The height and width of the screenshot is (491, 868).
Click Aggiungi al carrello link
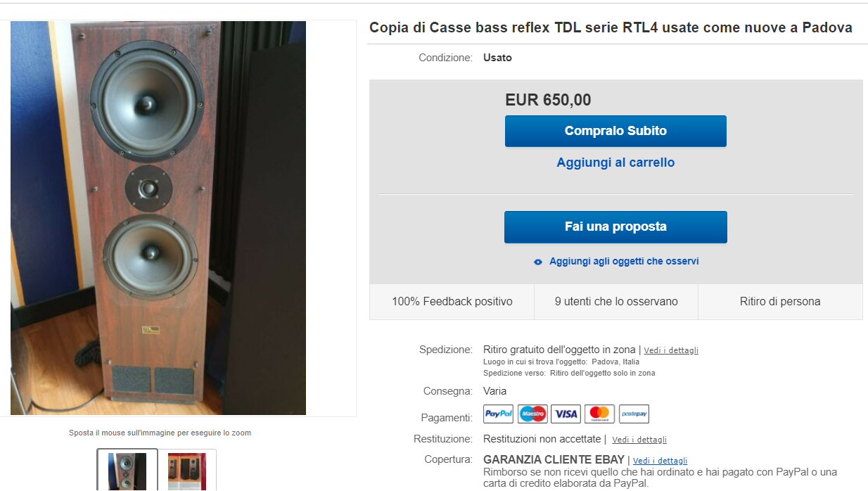(x=615, y=162)
